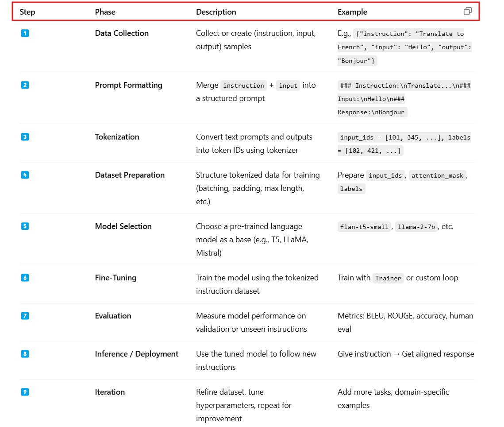
Task: Click the Step column header
Action: [27, 12]
